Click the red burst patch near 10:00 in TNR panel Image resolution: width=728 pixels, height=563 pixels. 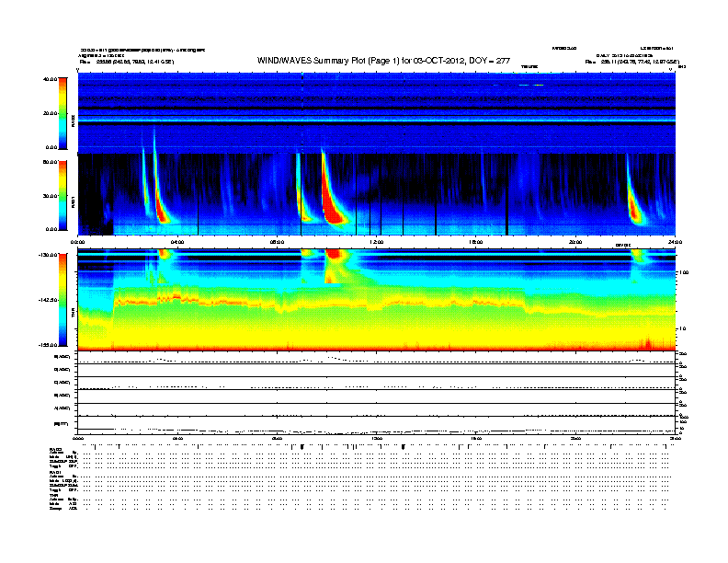(x=335, y=255)
